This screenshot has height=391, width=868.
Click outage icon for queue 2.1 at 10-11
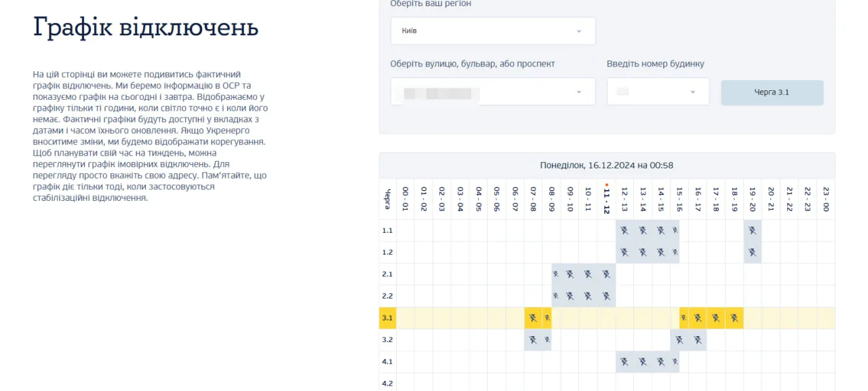(x=588, y=274)
